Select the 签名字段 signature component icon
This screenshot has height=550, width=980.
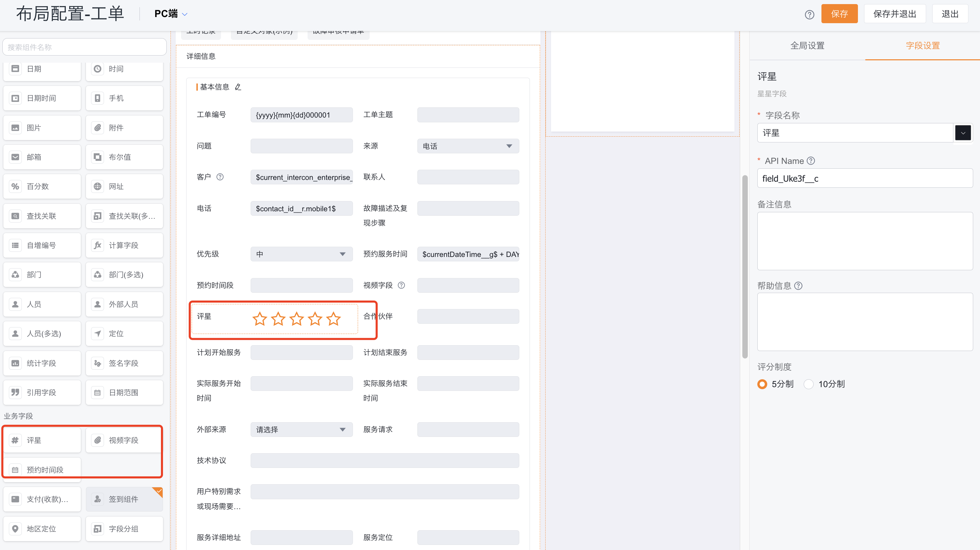click(x=98, y=363)
